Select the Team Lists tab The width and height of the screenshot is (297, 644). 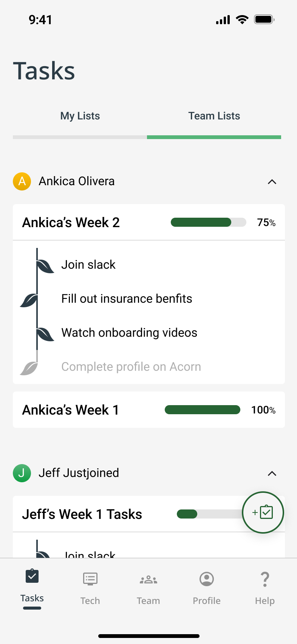[x=214, y=116]
